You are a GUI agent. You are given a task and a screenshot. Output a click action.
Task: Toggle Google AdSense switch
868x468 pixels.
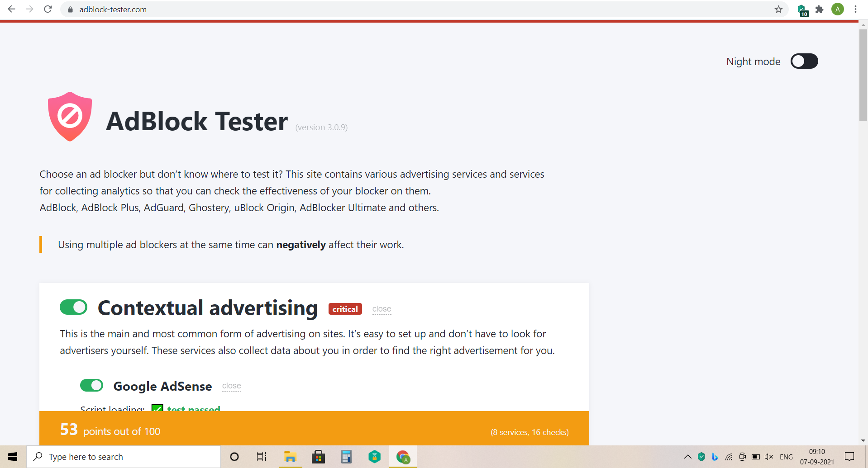91,385
